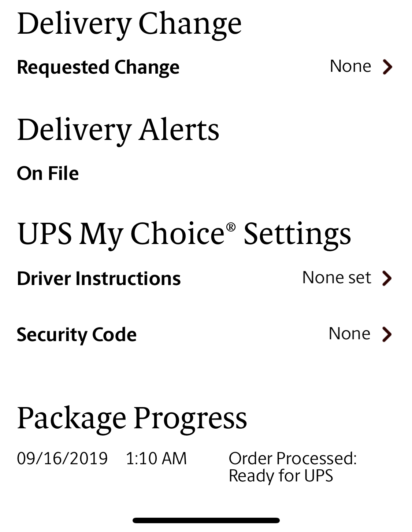
Task: Click the Delivery Change section heading
Action: point(129,23)
